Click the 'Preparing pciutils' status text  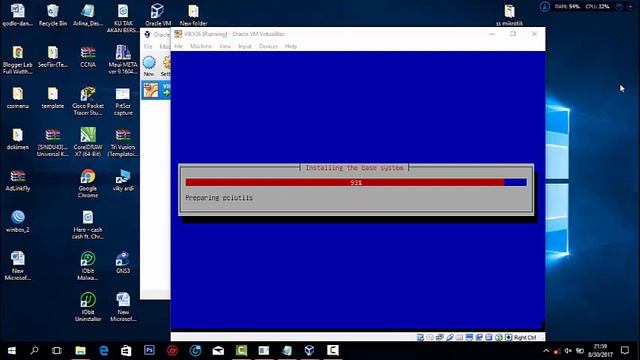219,198
